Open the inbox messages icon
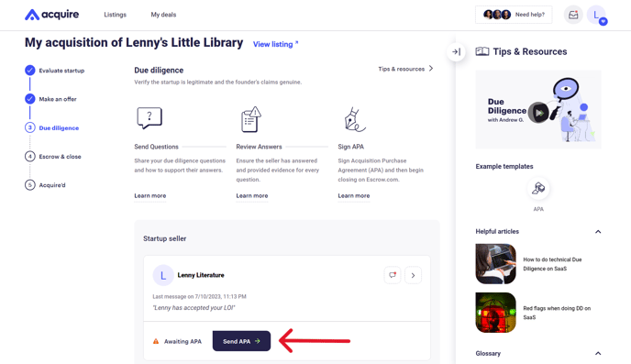This screenshot has height=364, width=631. coord(573,15)
